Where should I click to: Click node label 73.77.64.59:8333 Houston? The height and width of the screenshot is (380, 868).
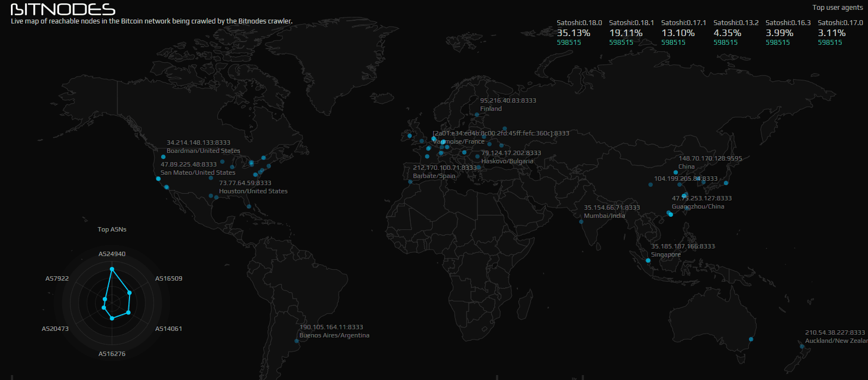253,187
